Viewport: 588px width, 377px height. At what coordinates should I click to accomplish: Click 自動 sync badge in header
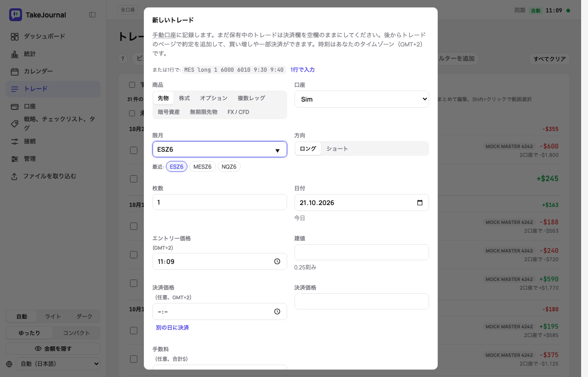tap(536, 11)
